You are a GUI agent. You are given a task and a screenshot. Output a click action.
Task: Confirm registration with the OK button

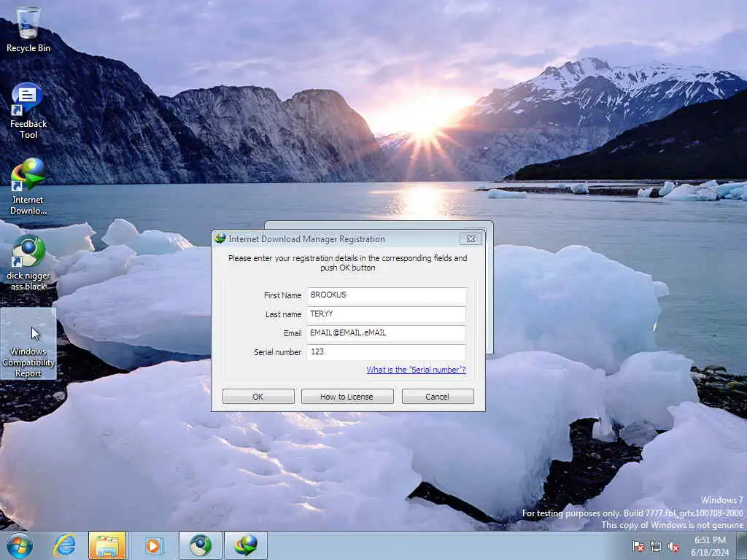point(258,396)
